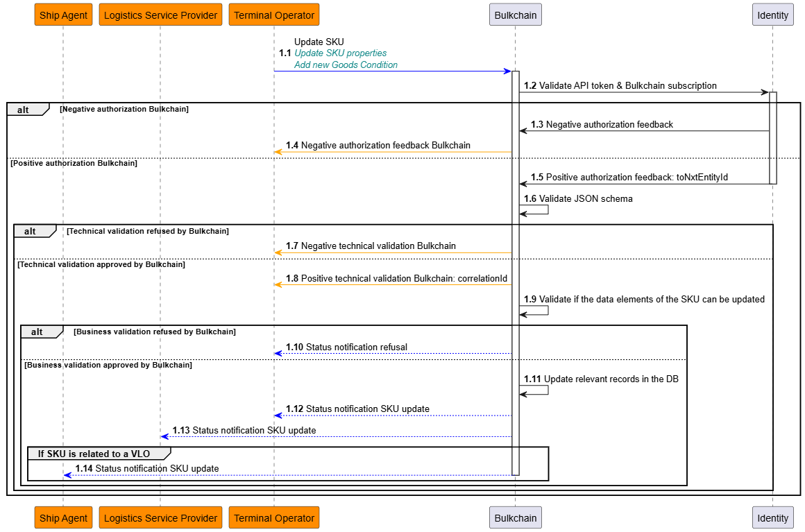Click the top Identity participant box
The image size is (805, 532).
(x=772, y=15)
